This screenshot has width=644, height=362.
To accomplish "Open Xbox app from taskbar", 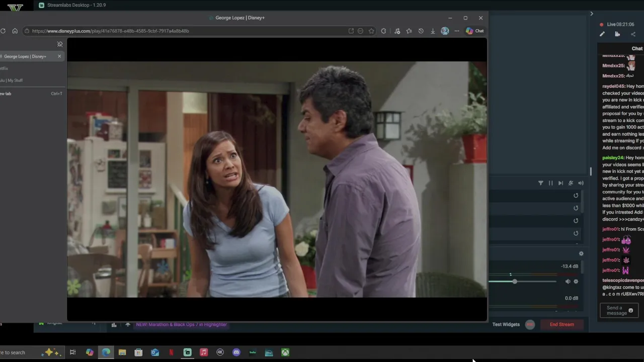I will click(285, 352).
